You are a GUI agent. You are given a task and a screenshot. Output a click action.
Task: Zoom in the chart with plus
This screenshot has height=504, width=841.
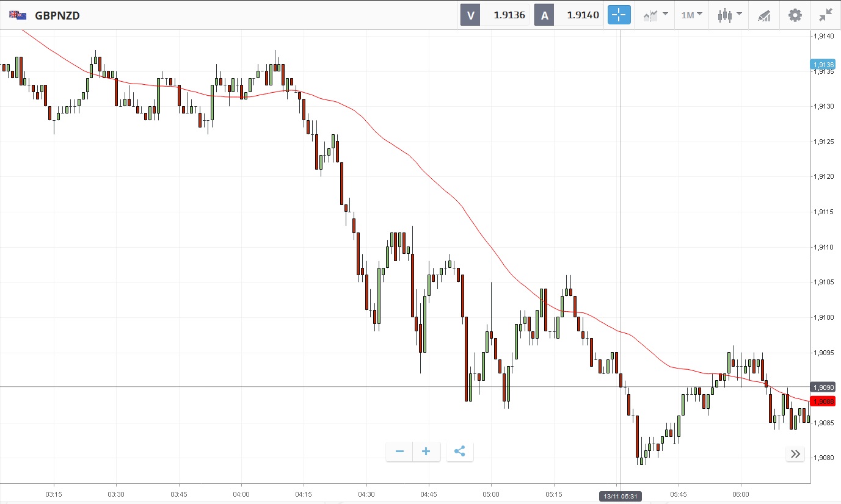pyautogui.click(x=426, y=452)
